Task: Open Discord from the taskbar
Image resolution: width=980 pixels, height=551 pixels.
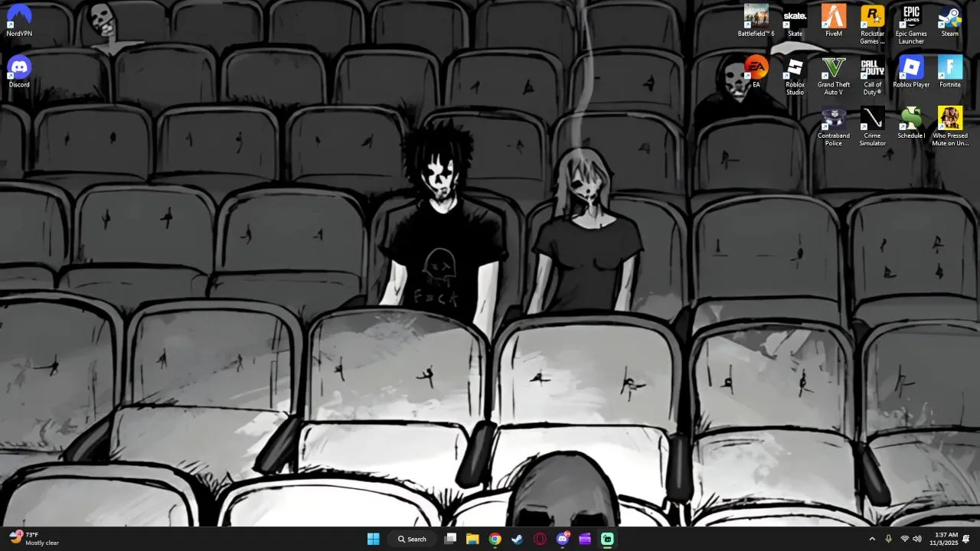Action: tap(563, 539)
